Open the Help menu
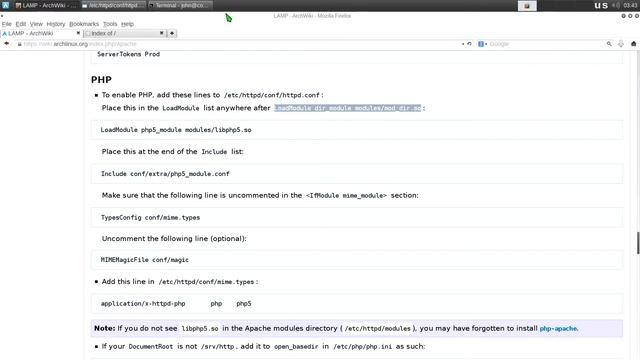The height and width of the screenshot is (360, 640). (x=127, y=24)
